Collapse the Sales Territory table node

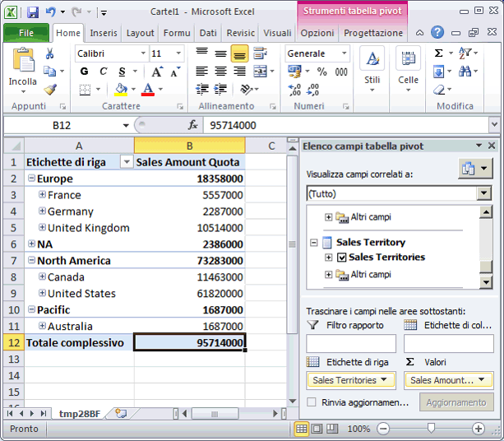coord(314,242)
